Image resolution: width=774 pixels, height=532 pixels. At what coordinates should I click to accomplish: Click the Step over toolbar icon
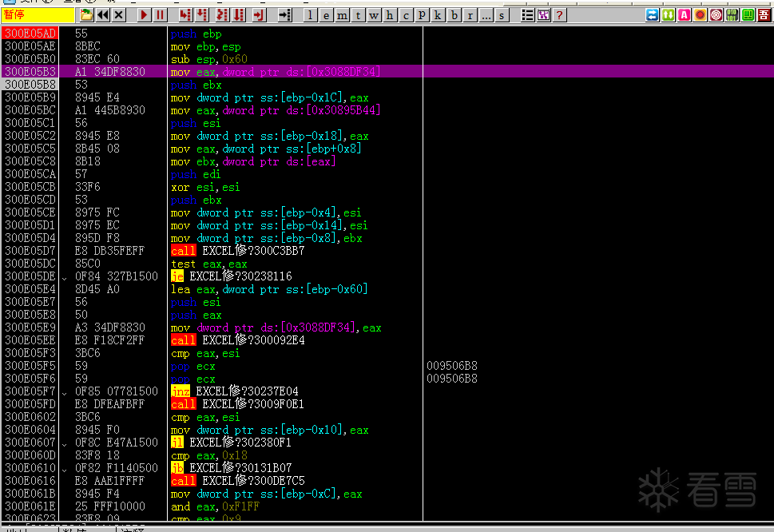201,15
